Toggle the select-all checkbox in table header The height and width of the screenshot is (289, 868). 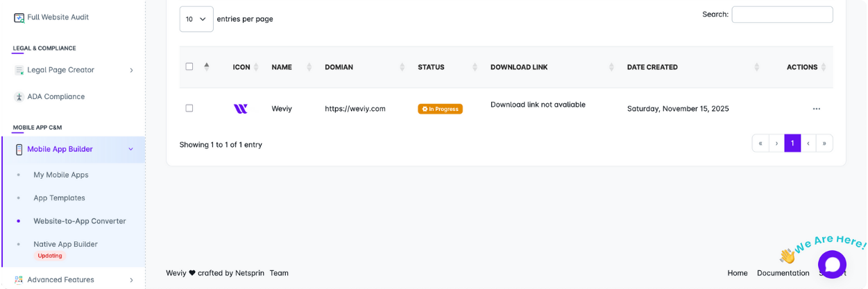(189, 67)
